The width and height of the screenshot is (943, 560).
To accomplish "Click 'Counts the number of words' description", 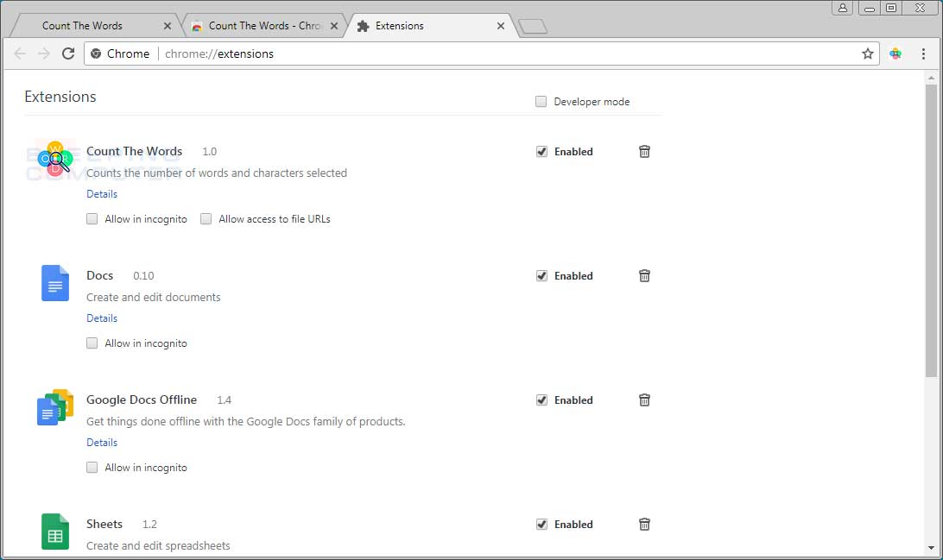I will click(217, 173).
